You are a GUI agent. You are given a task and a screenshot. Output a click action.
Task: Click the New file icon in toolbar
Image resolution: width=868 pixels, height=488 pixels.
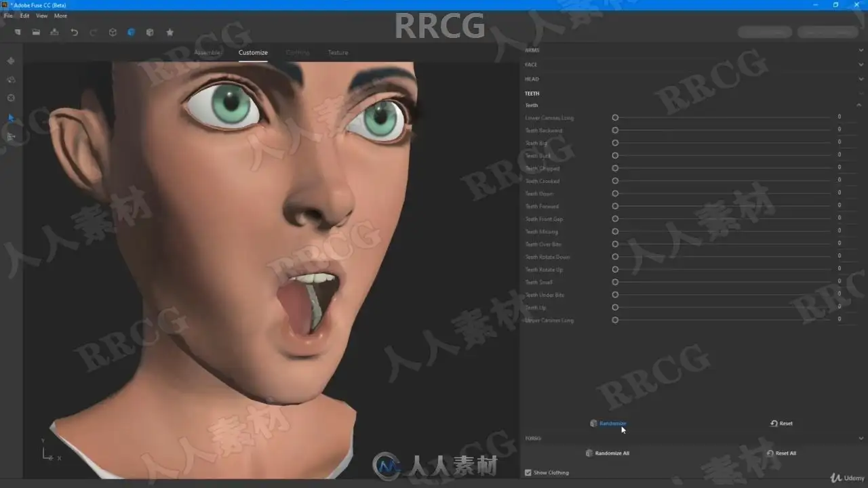coord(18,32)
